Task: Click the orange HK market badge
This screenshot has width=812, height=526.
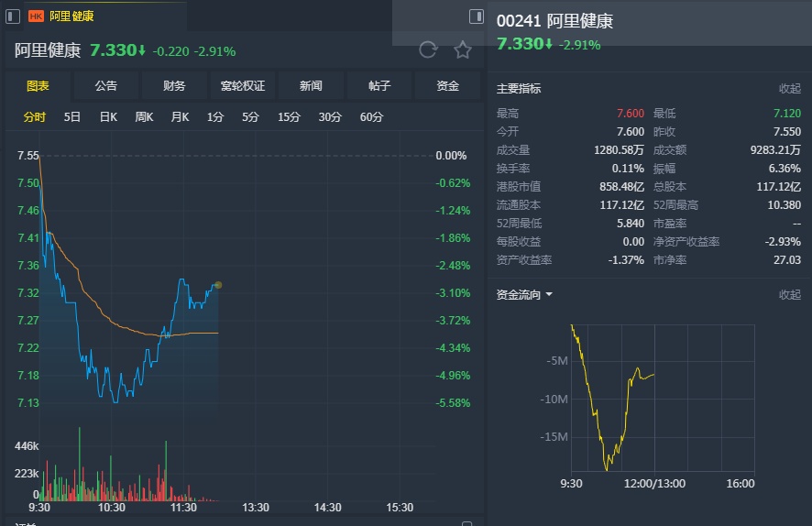Action: coord(37,16)
